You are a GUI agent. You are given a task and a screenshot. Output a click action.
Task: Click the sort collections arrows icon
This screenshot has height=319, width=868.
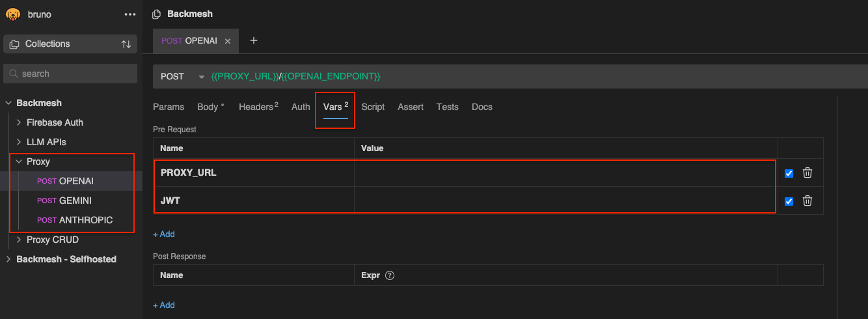pos(126,44)
